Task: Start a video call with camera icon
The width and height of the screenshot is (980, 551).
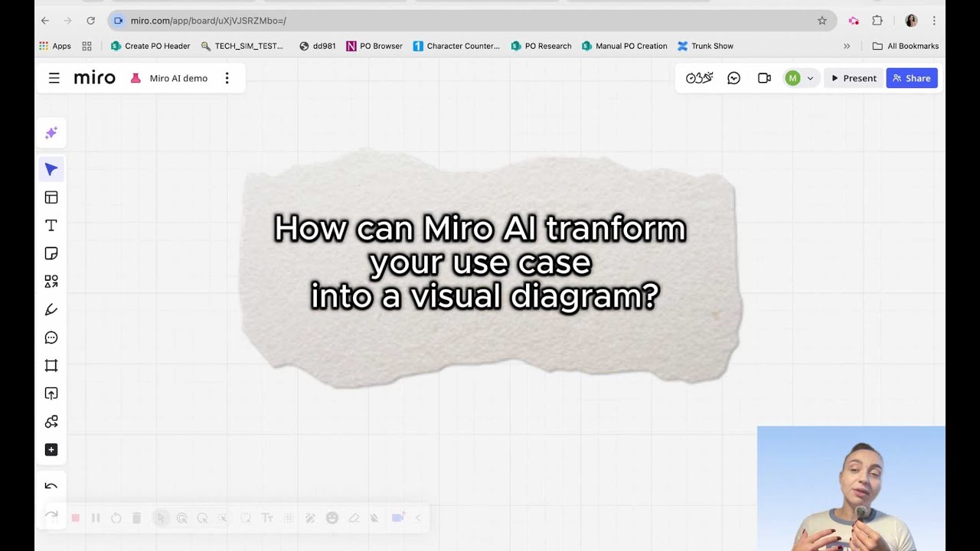Action: click(x=764, y=78)
